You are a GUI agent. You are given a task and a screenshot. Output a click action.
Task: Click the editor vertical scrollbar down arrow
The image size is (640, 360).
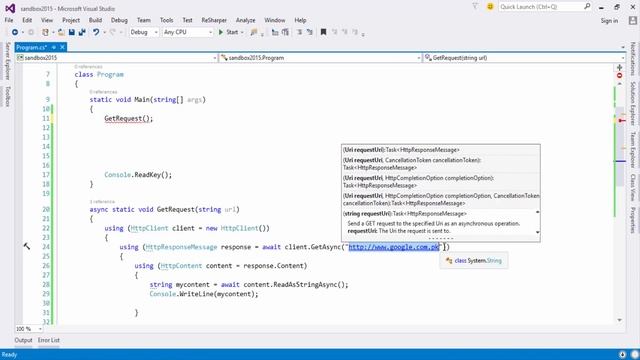click(620, 320)
